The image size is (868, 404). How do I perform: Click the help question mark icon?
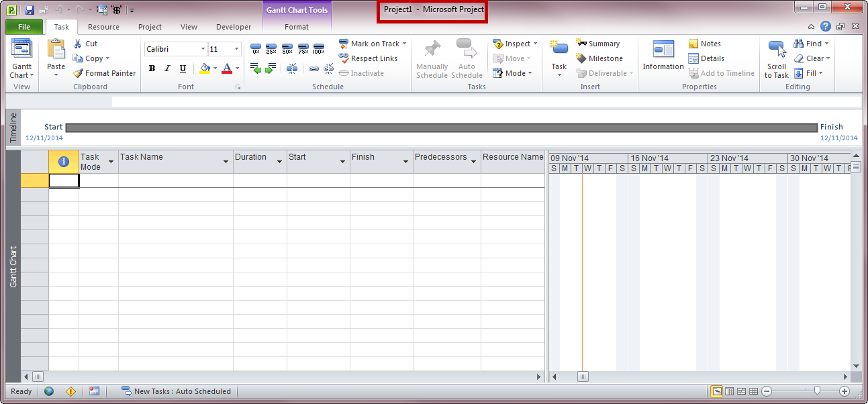(x=825, y=27)
